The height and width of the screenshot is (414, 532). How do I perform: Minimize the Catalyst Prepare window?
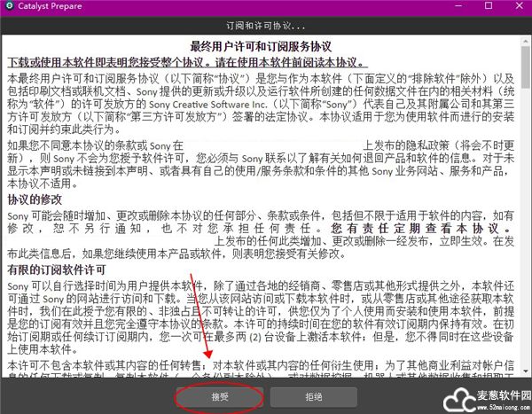(x=458, y=6)
